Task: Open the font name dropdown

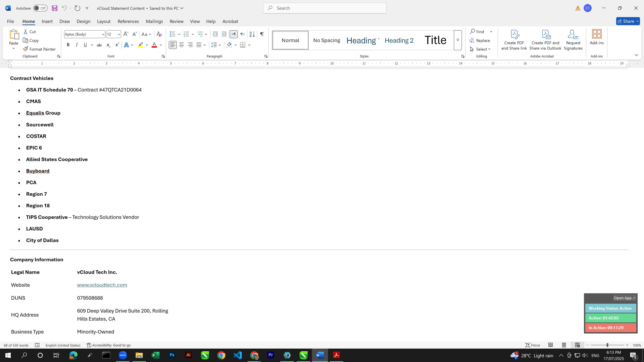Action: [103, 34]
